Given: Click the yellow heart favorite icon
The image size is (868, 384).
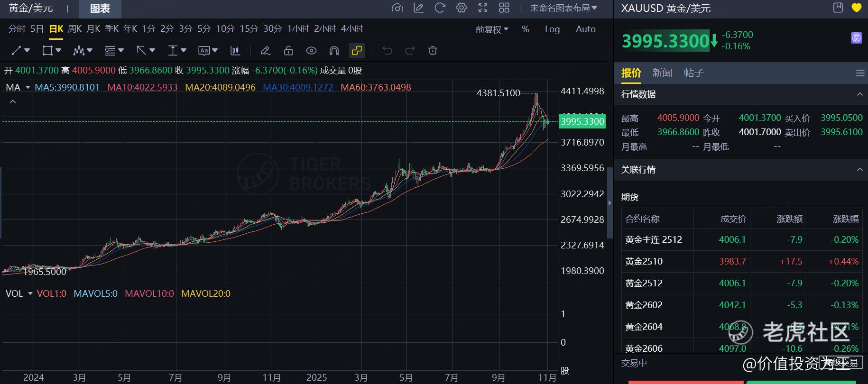Looking at the screenshot, I should [856, 8].
